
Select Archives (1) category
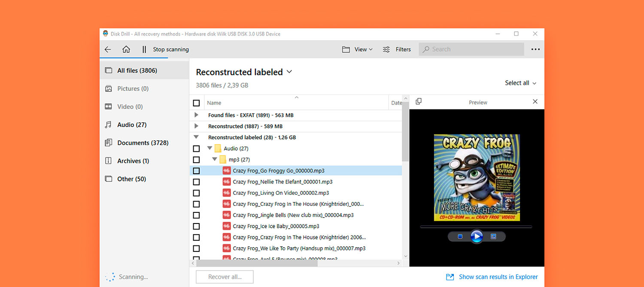click(144, 161)
